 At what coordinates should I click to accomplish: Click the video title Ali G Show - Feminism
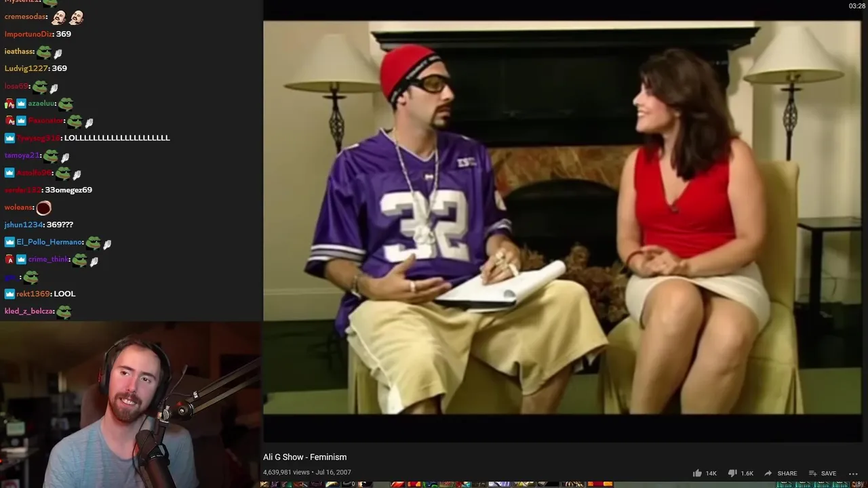point(304,457)
